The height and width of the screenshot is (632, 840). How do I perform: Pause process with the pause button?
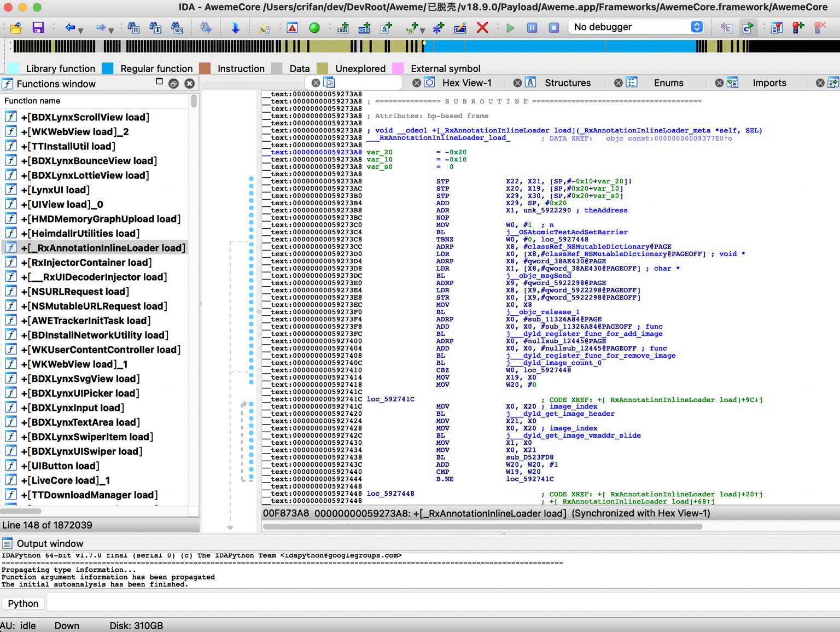[x=532, y=27]
